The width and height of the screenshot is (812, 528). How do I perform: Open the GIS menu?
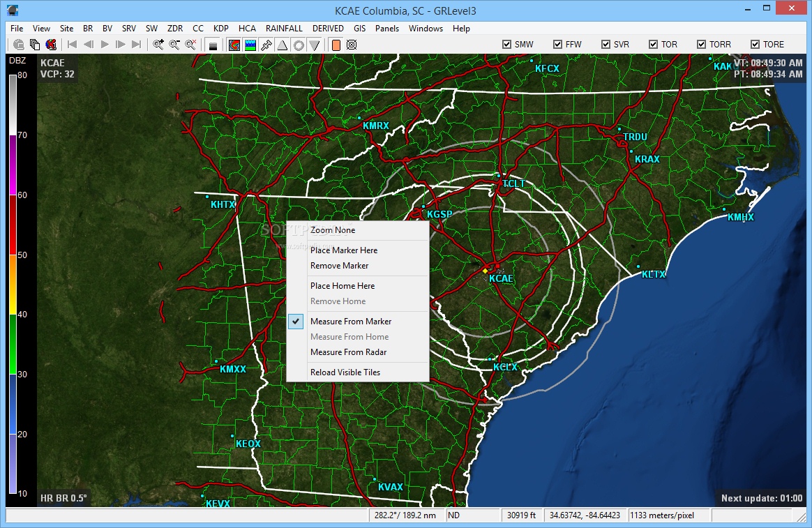[359, 29]
